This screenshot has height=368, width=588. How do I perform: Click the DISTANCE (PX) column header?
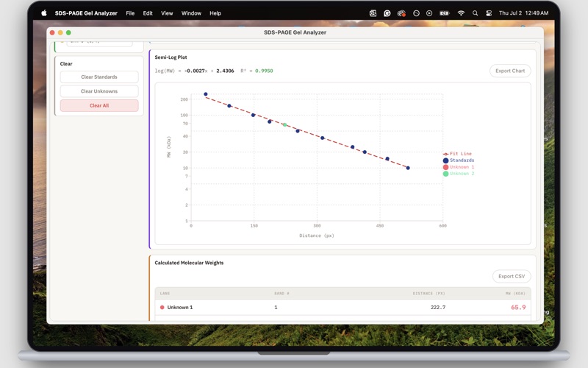pyautogui.click(x=429, y=293)
